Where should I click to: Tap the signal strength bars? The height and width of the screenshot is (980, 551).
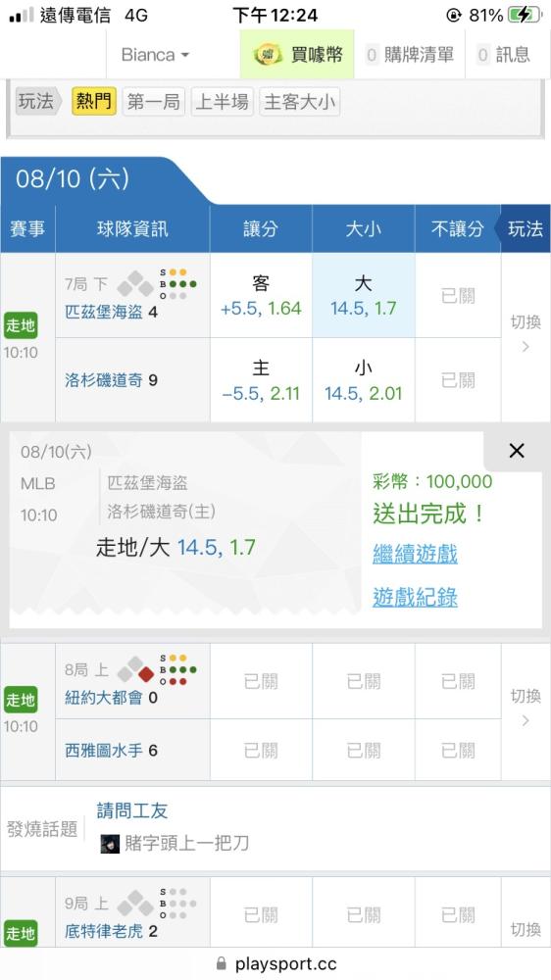tap(22, 15)
